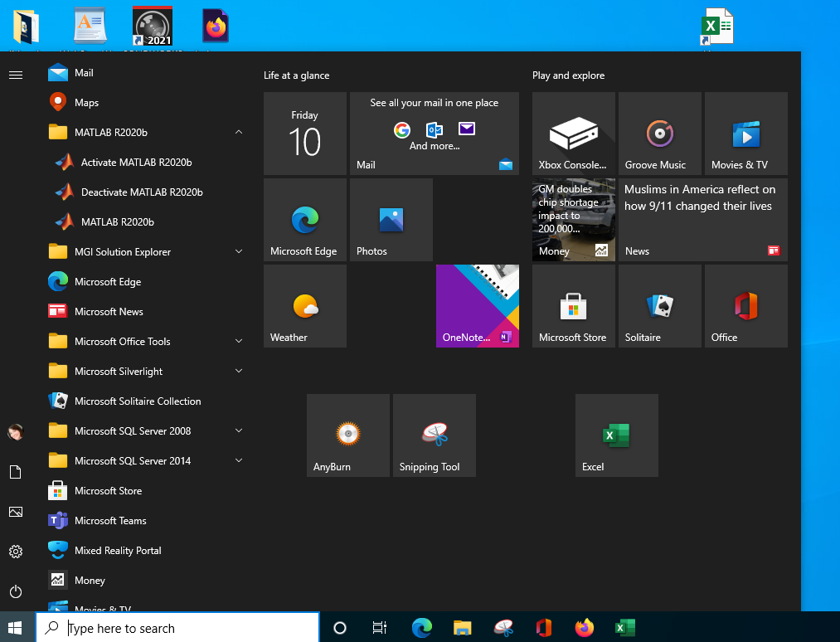Launch the Snipping Tool tile
The image size is (840, 642).
pyautogui.click(x=435, y=435)
